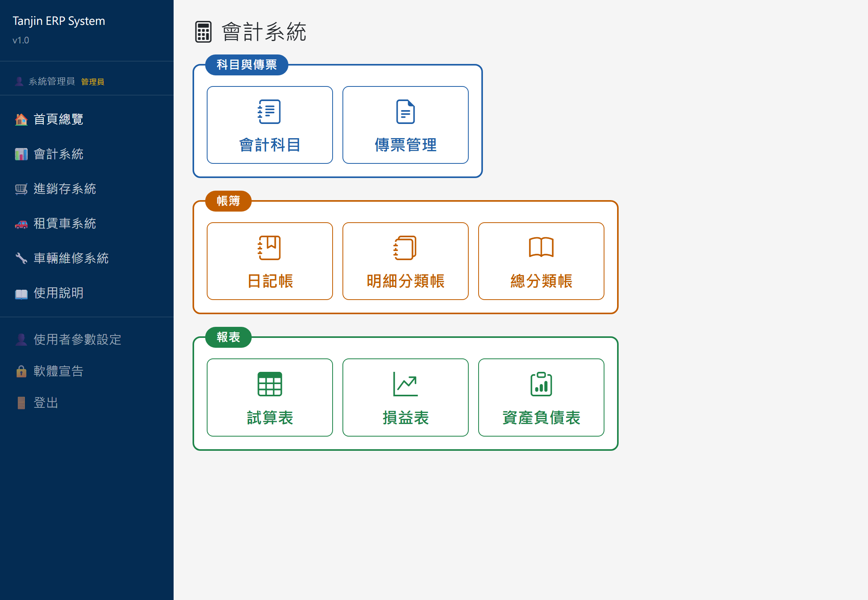Image resolution: width=868 pixels, height=600 pixels.
Task: Open the 總分類帳 card label
Action: click(541, 281)
